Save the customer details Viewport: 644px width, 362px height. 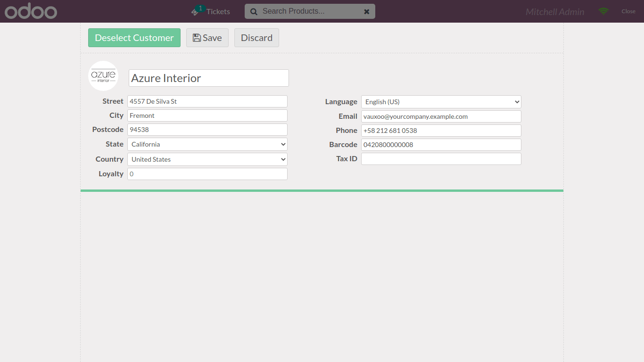(207, 38)
